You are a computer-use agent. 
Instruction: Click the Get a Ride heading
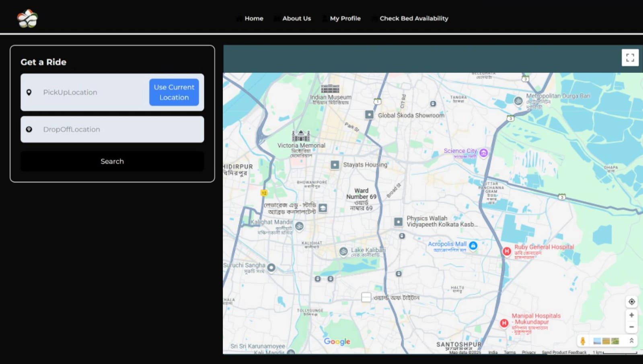click(x=43, y=62)
